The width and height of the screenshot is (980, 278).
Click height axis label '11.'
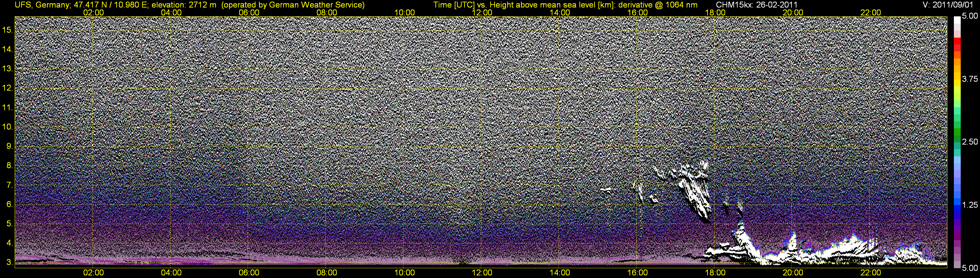click(x=8, y=107)
